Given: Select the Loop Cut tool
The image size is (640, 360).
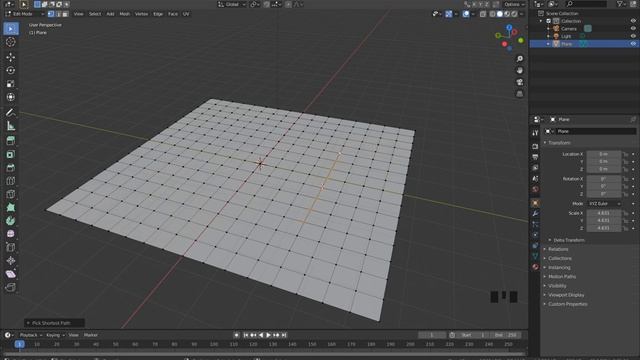Looking at the screenshot, I should pos(11,181).
